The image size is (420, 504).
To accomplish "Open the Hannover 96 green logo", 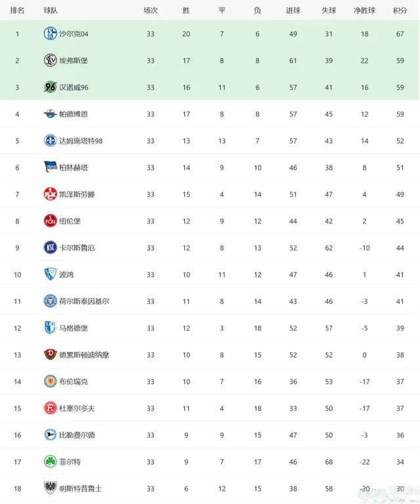I will point(50,87).
